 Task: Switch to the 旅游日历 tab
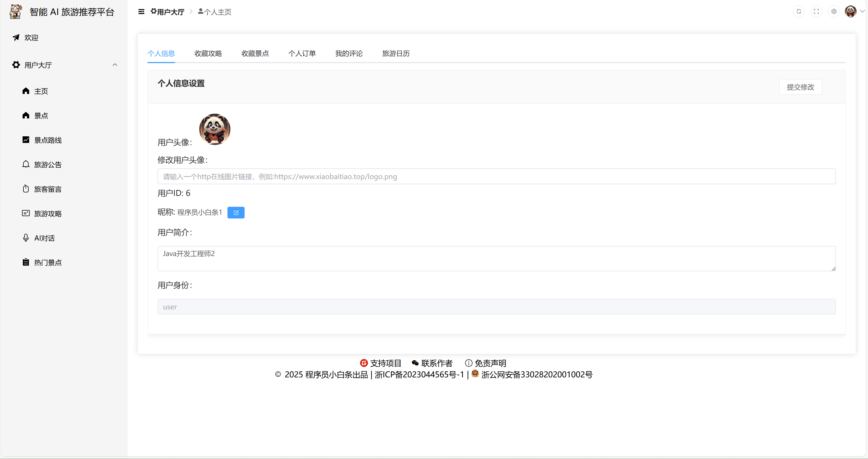396,53
